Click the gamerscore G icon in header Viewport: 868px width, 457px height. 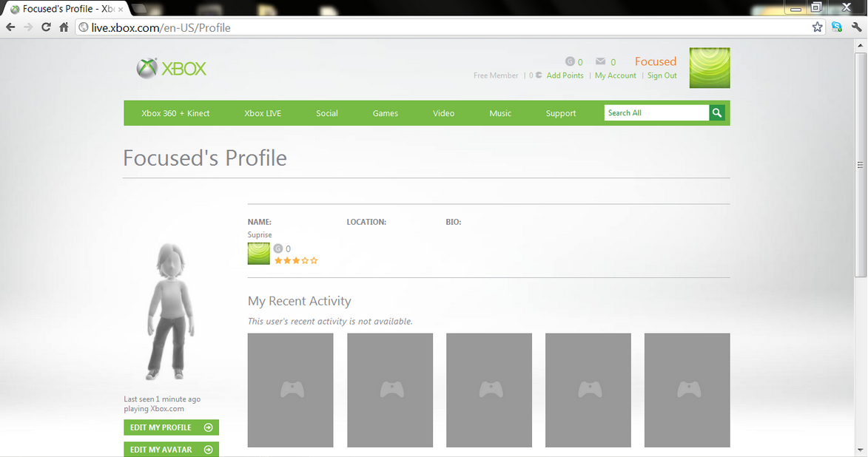570,61
